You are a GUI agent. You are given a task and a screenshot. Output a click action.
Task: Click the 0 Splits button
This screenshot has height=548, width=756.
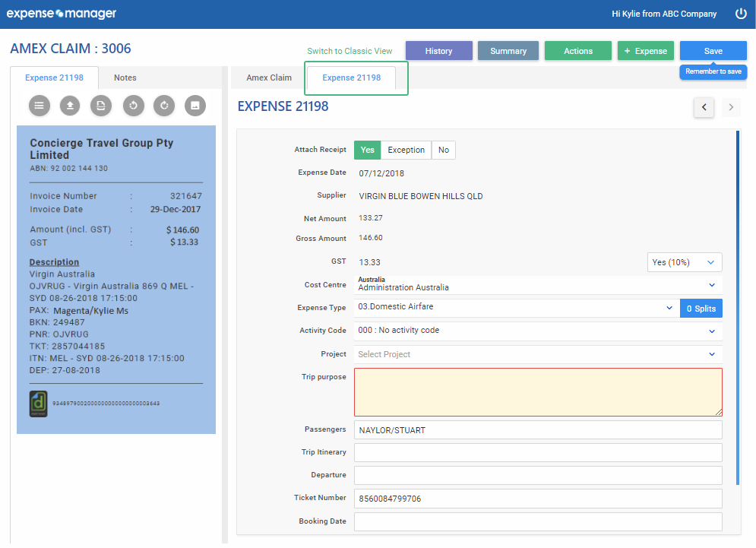click(701, 309)
